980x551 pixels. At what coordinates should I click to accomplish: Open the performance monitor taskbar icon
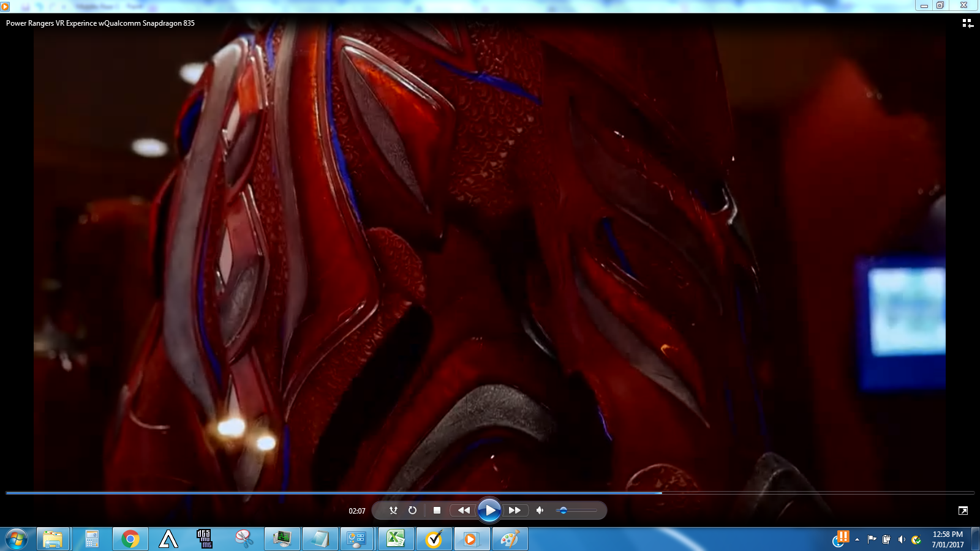click(x=282, y=539)
